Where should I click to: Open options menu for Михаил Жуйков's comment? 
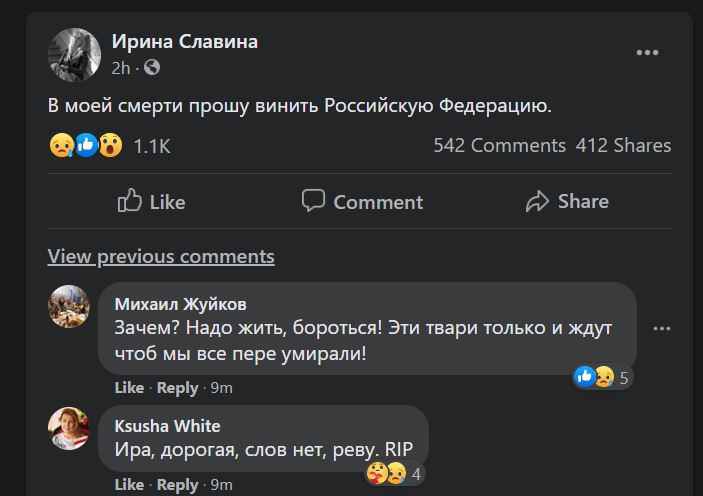(x=661, y=328)
